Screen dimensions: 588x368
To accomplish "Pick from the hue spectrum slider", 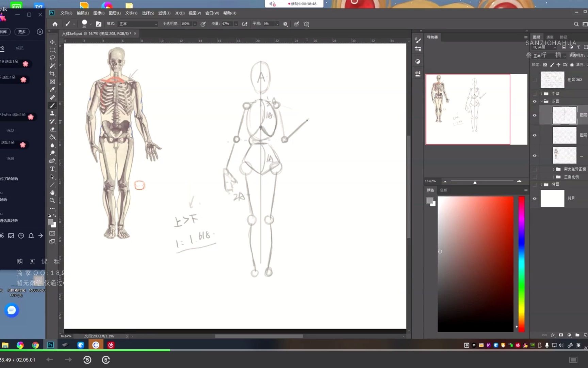I will (x=521, y=264).
